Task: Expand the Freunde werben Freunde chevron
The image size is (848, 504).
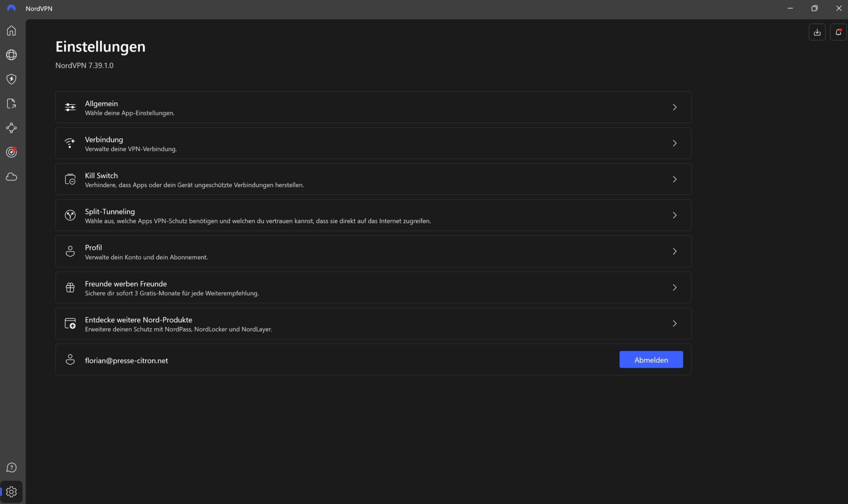Action: 674,287
